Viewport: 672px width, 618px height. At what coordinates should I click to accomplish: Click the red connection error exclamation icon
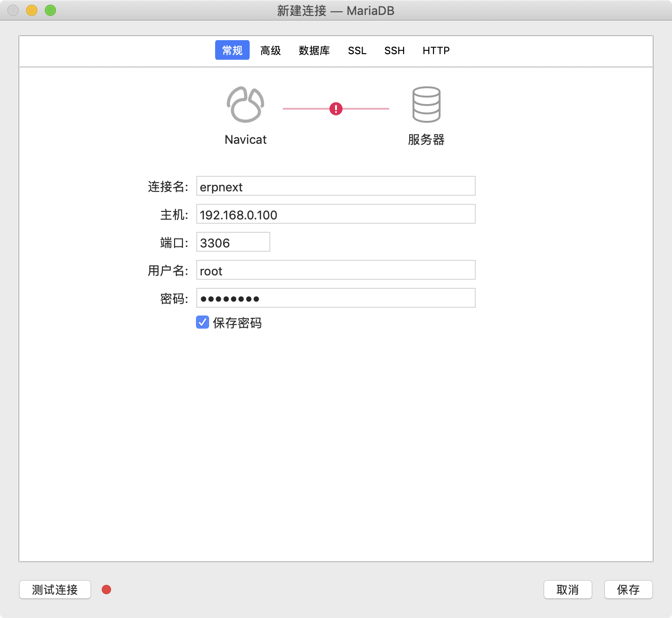pyautogui.click(x=336, y=109)
